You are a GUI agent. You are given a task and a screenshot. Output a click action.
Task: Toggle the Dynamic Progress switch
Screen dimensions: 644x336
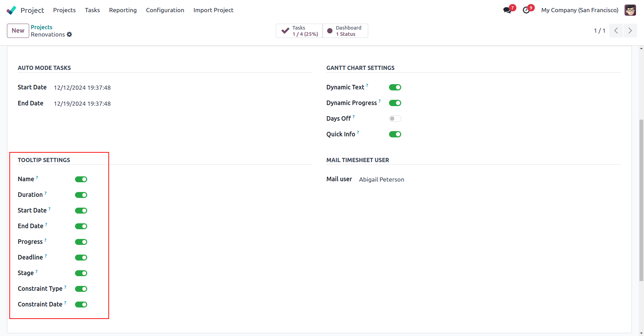395,103
